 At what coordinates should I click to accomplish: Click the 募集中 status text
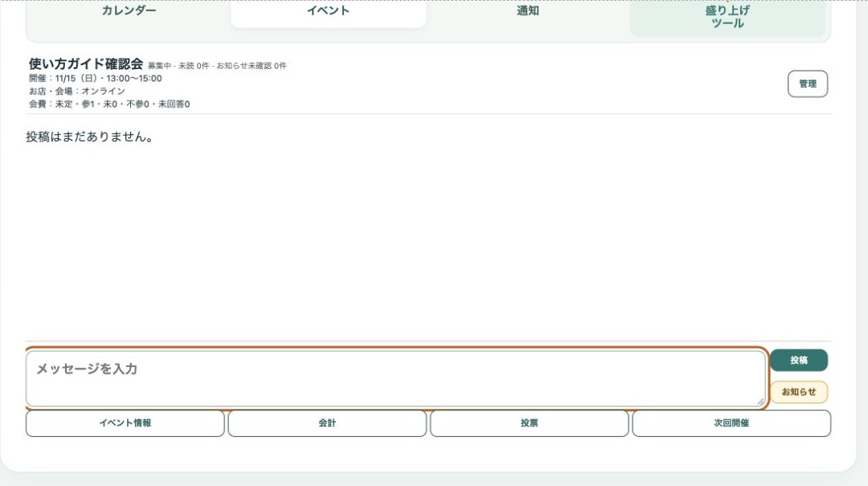159,66
